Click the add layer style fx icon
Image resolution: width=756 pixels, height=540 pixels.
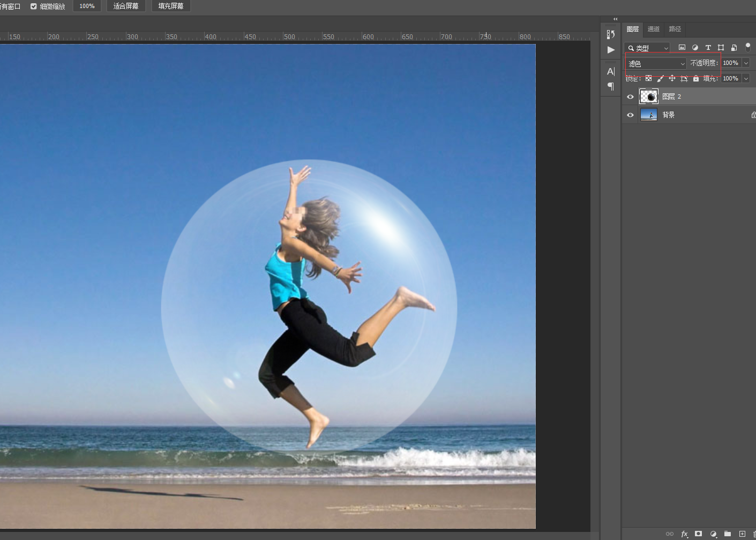click(684, 534)
